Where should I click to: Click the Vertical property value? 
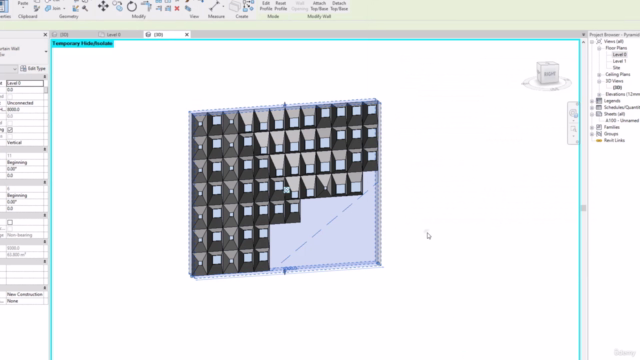click(x=24, y=142)
